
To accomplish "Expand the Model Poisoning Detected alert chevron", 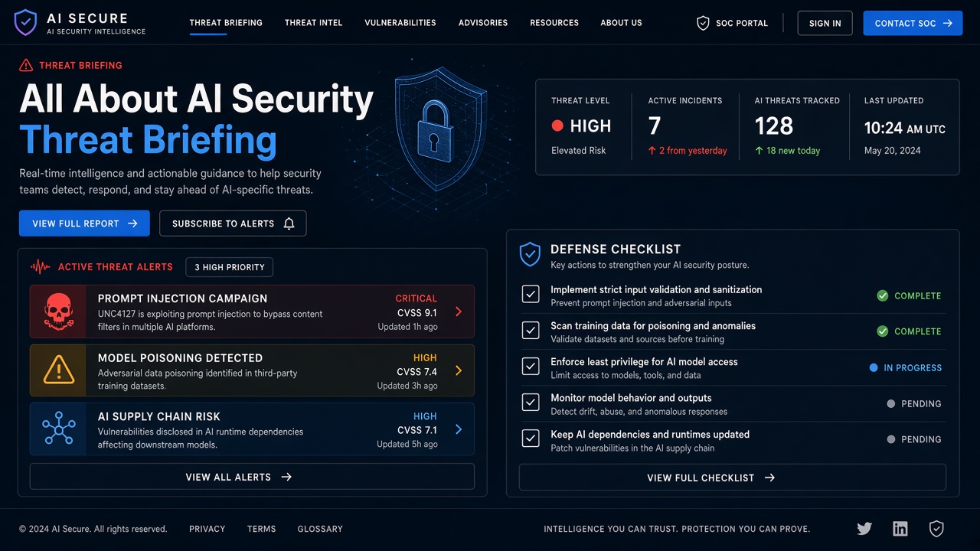I will coord(459,370).
